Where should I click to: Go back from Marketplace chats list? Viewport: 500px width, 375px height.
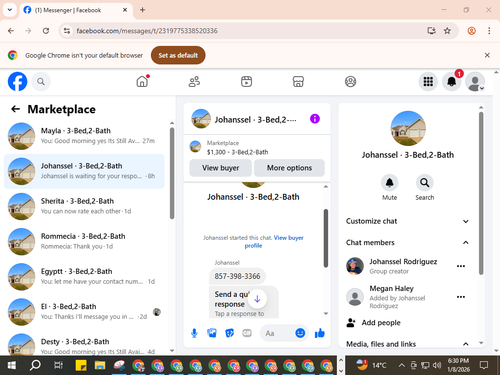[x=15, y=109]
